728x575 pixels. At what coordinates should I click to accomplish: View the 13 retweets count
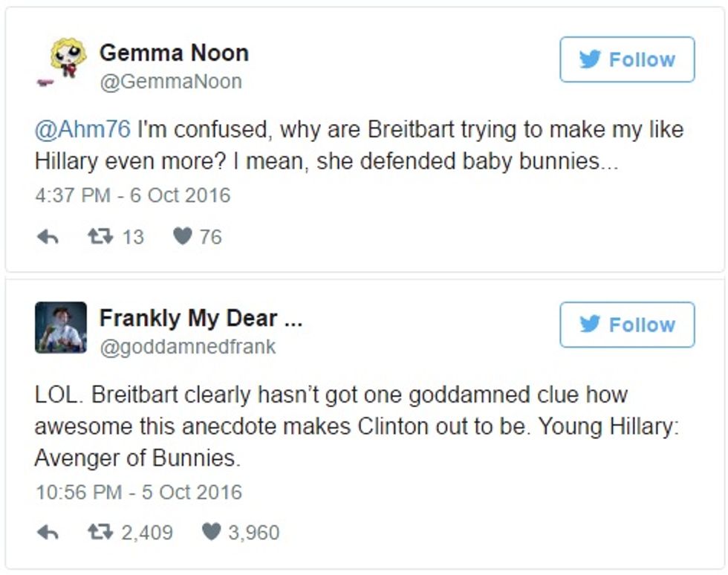pos(133,237)
